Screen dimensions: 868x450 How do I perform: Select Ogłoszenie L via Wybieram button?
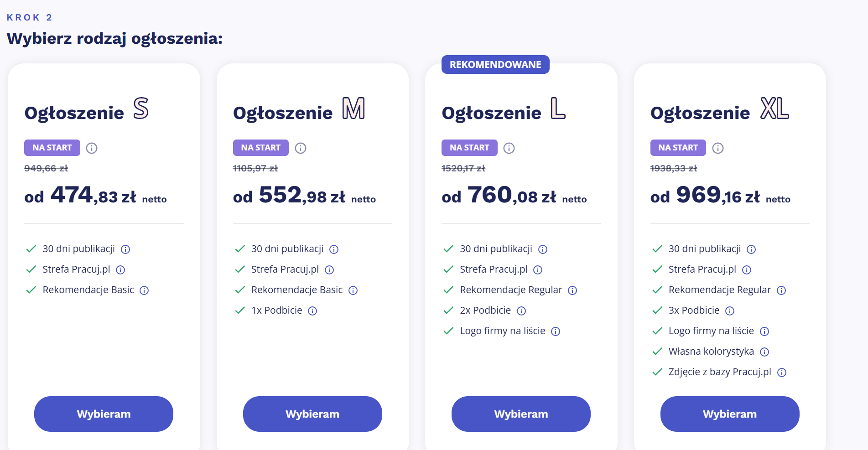point(521,414)
